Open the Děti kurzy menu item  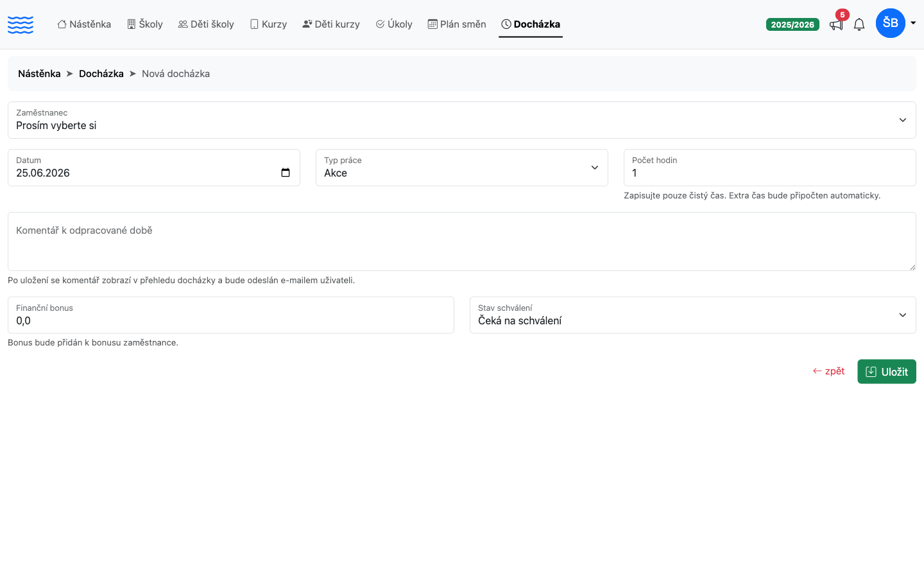pyautogui.click(x=331, y=24)
